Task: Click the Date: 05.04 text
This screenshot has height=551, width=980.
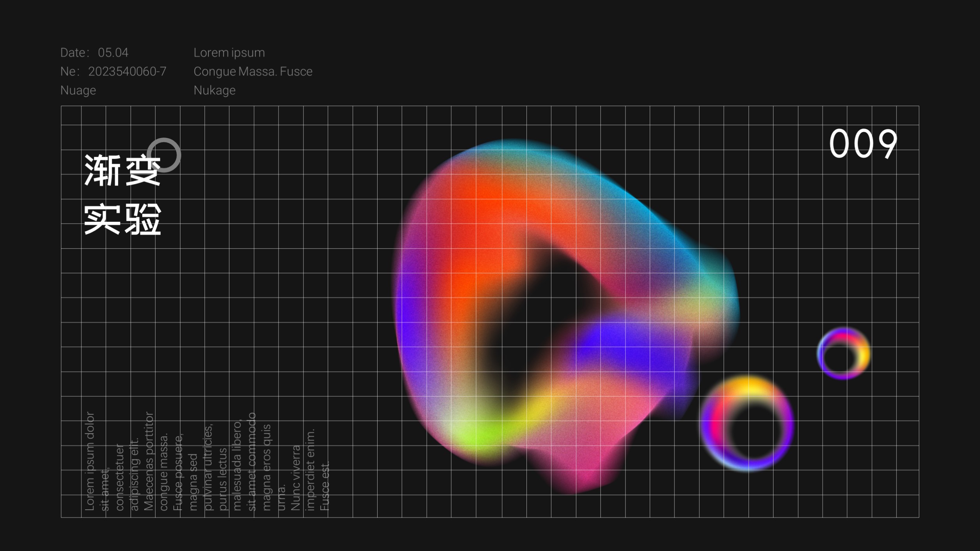Action: coord(94,53)
